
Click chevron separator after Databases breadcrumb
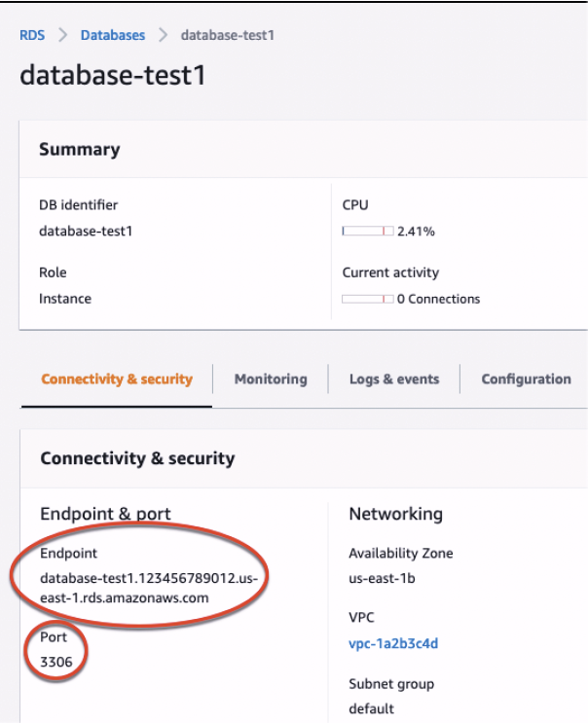tap(163, 35)
